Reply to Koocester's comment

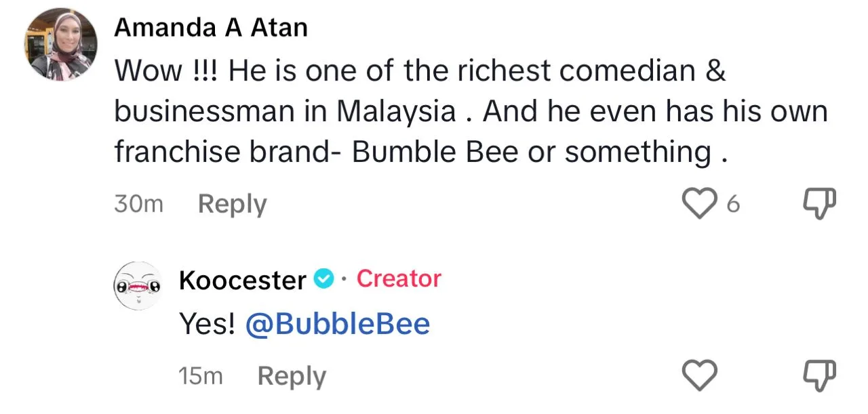point(292,376)
